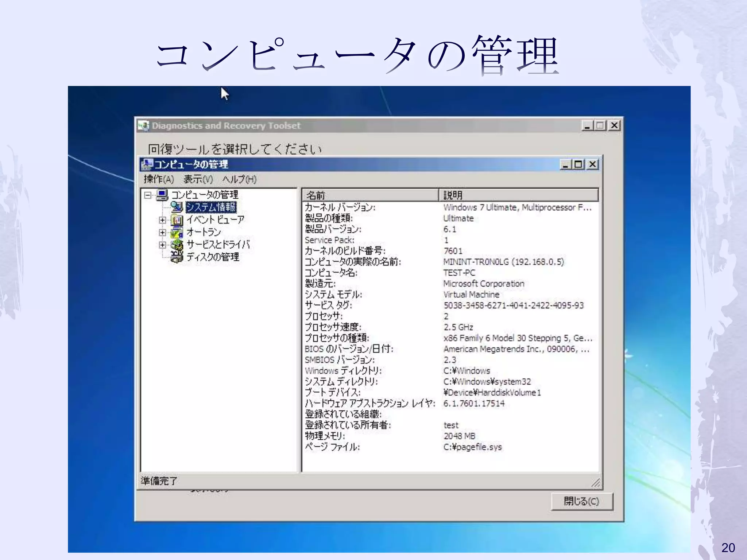Click the ディスクの管理 icon
Viewport: 747px width, 560px height.
click(177, 257)
